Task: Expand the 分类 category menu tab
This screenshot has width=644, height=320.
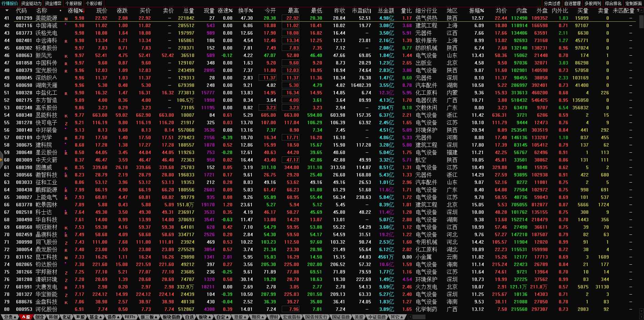Action: coord(10,317)
